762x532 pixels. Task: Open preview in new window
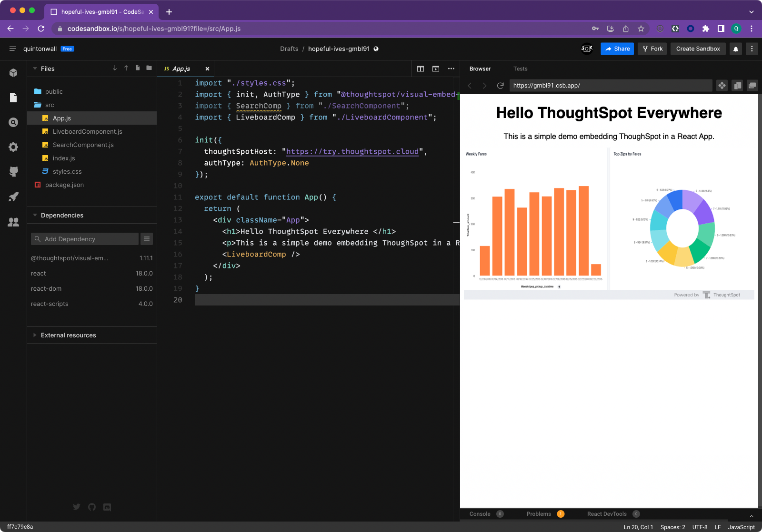coord(752,86)
